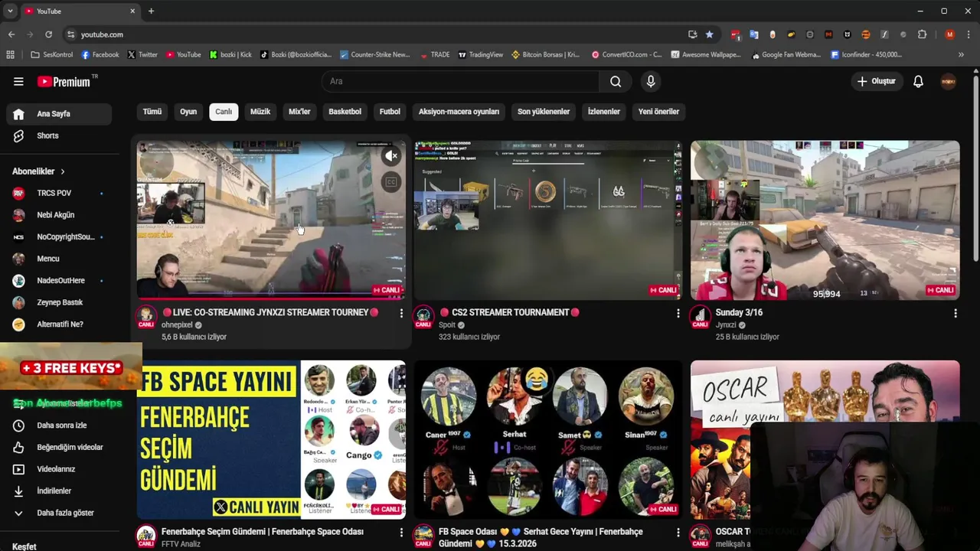The height and width of the screenshot is (551, 980).
Task: Open the bozki | Kick bookmark
Action: pos(230,54)
